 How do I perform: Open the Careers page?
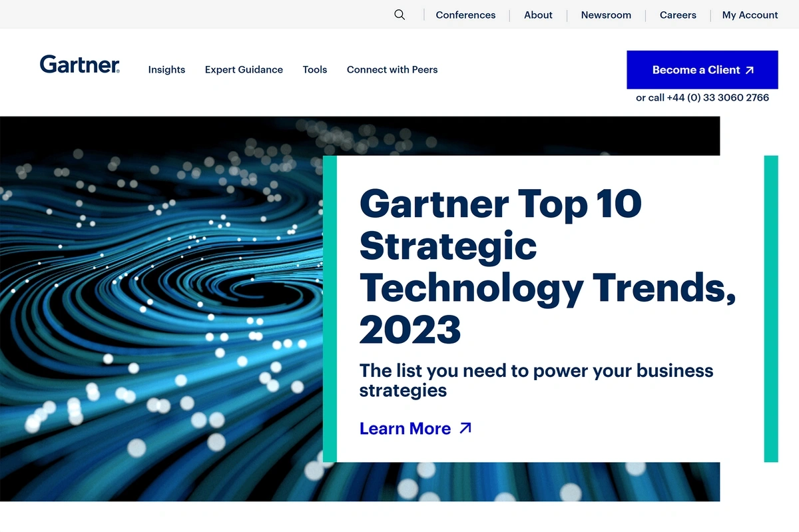(x=678, y=15)
